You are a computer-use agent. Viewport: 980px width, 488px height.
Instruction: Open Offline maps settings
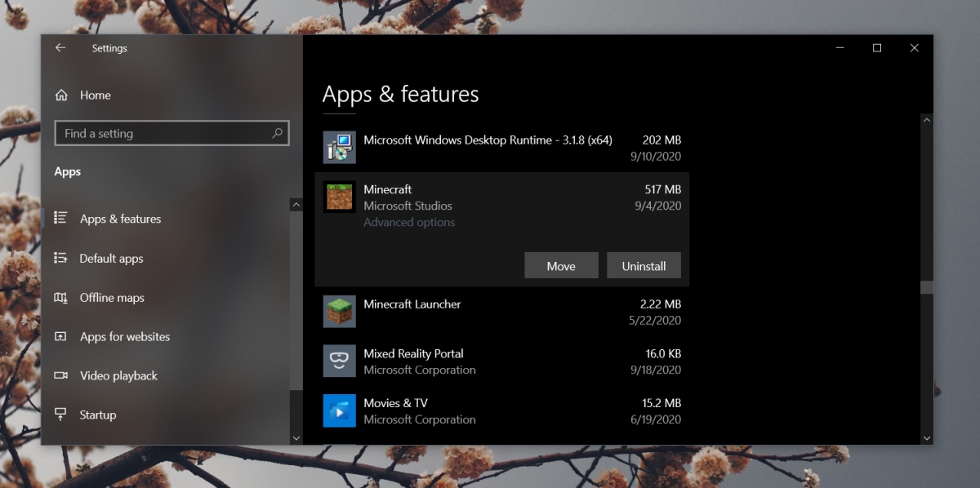click(x=112, y=298)
